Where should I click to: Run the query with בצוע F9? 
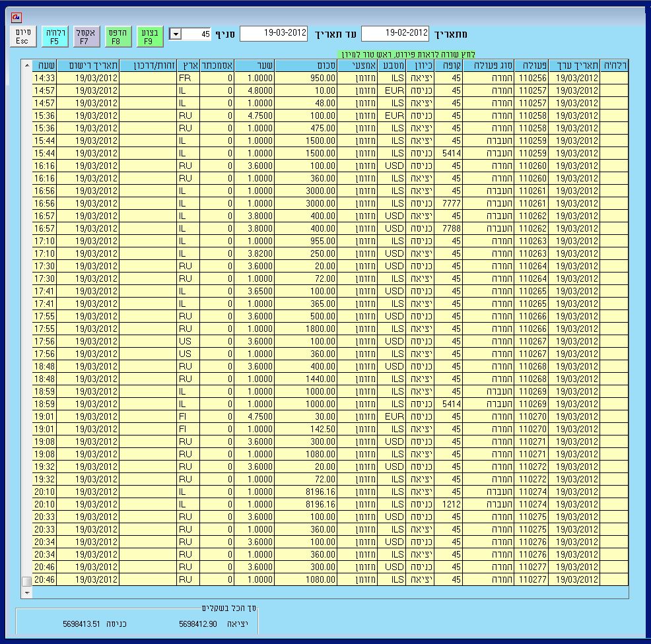(149, 36)
